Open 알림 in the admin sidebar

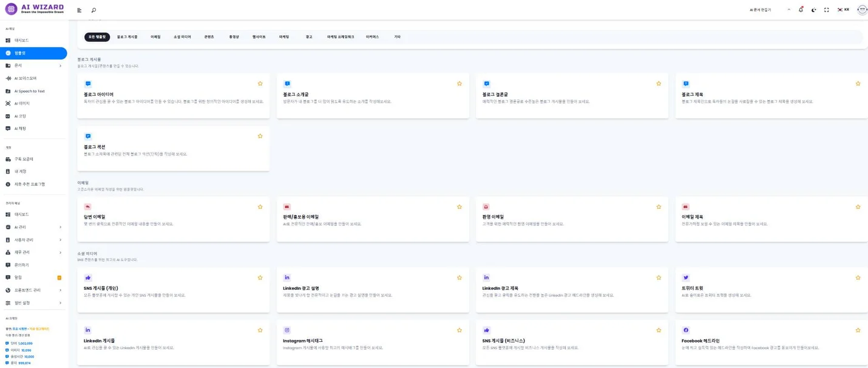[33, 278]
